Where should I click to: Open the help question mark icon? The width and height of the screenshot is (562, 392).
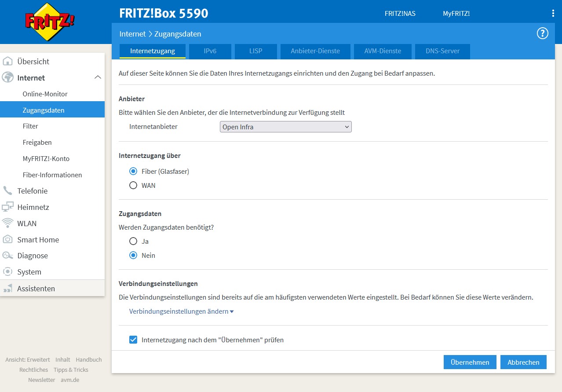[x=543, y=33]
